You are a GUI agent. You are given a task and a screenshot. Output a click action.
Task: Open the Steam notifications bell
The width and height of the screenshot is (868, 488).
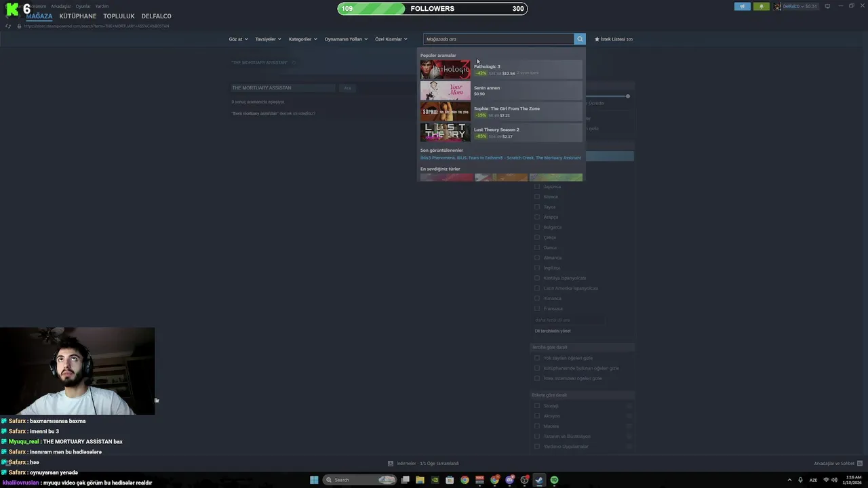click(761, 6)
